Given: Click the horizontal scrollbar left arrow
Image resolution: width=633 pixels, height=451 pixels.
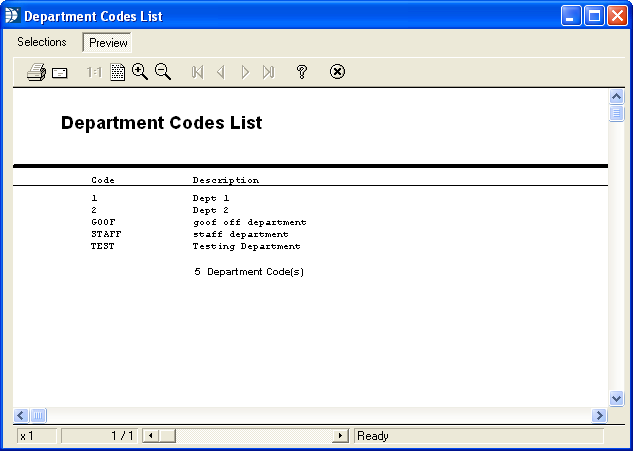Looking at the screenshot, I should click(x=21, y=415).
